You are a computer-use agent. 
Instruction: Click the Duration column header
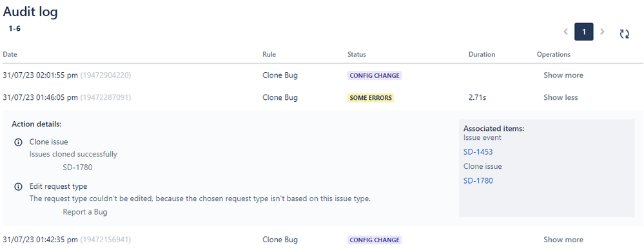tap(482, 54)
